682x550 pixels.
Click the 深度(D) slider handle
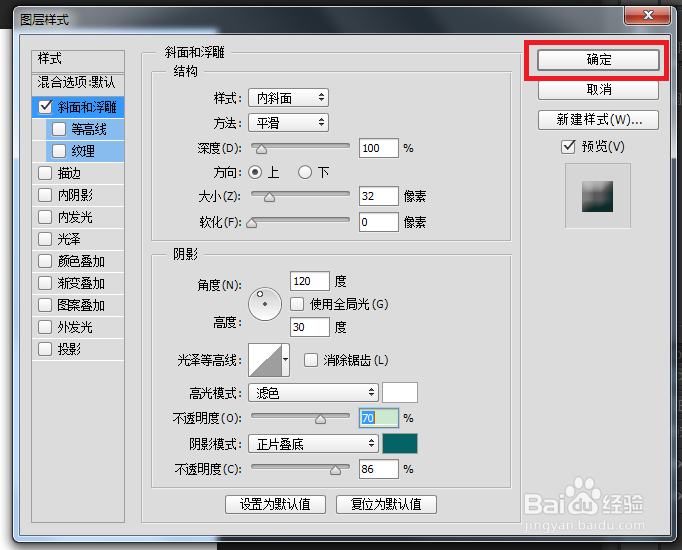(x=261, y=150)
